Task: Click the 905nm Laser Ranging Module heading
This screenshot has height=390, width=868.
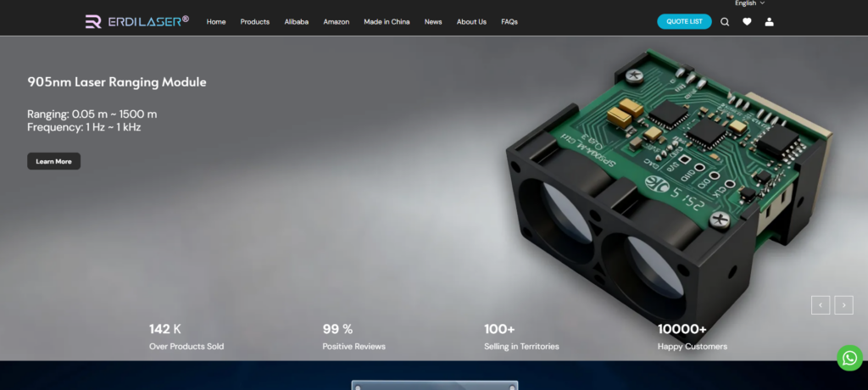Action: [x=117, y=82]
